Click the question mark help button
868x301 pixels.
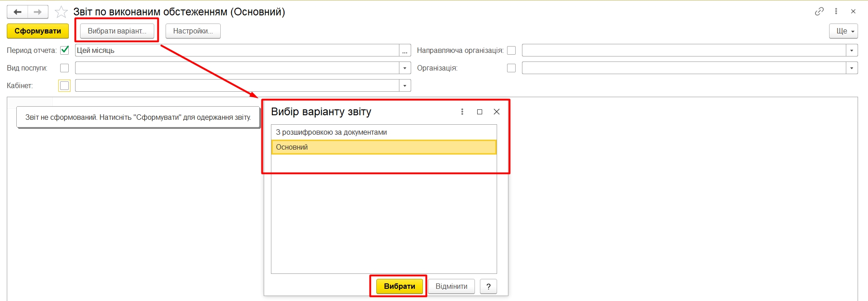(488, 287)
